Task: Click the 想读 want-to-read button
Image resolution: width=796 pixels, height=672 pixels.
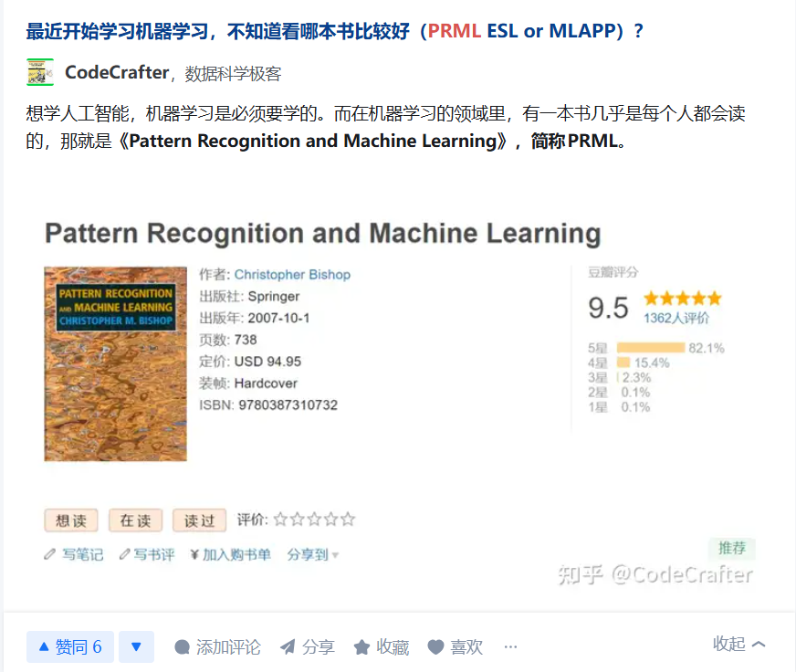Action: [x=71, y=520]
